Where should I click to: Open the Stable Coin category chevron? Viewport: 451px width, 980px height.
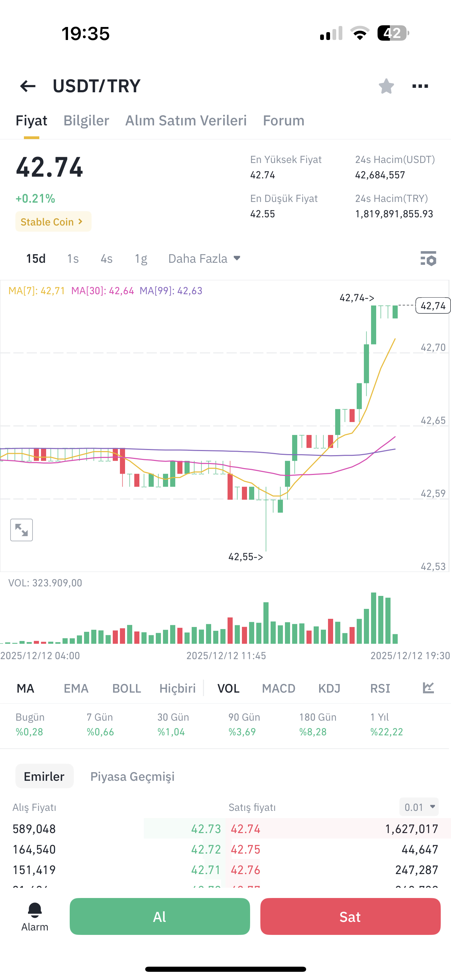[53, 222]
